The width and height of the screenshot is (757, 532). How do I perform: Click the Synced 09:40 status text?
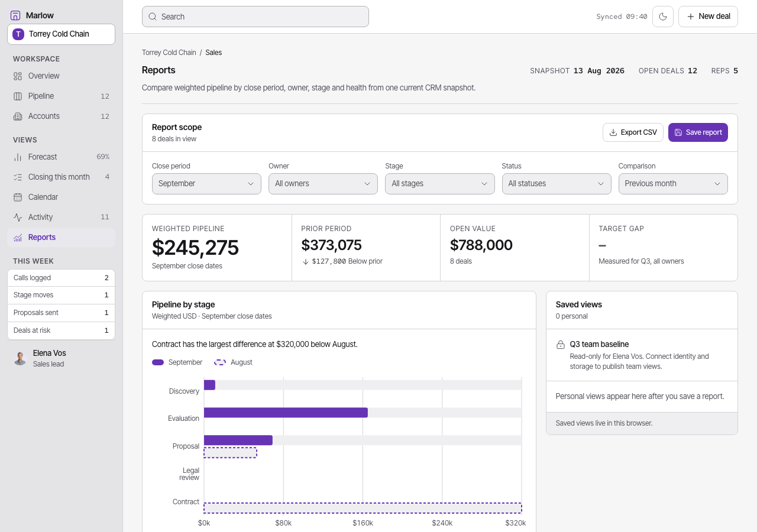pos(622,17)
